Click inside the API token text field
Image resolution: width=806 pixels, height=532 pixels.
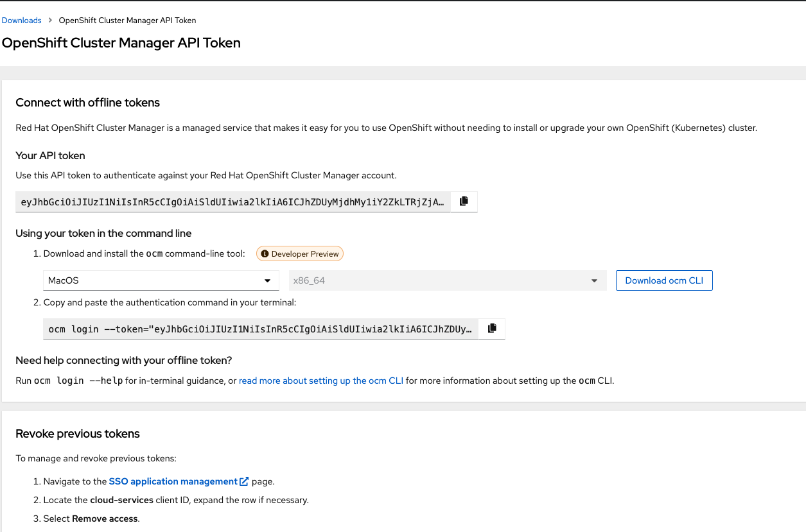click(x=232, y=202)
